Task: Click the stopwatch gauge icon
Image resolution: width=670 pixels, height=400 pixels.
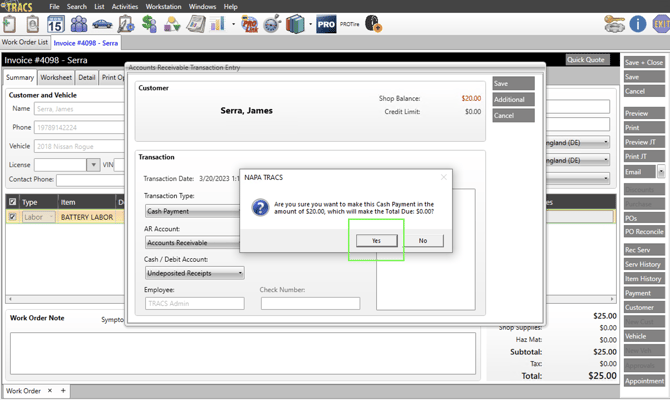Action: (273, 24)
